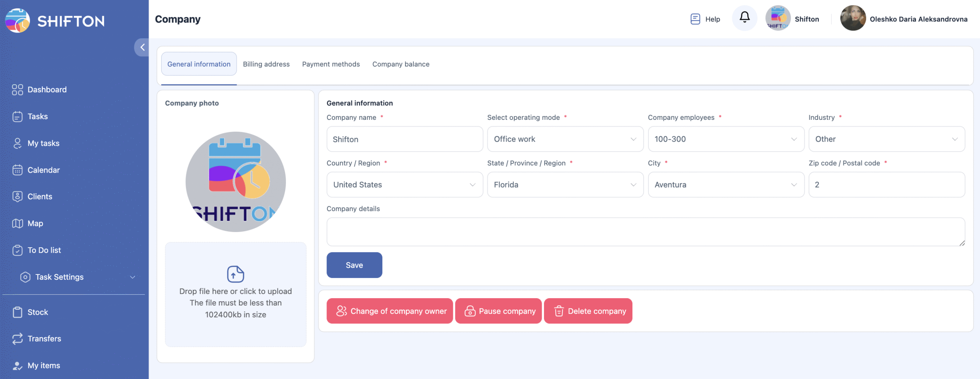The height and width of the screenshot is (379, 980).
Task: Open the To Do list
Action: point(44,250)
